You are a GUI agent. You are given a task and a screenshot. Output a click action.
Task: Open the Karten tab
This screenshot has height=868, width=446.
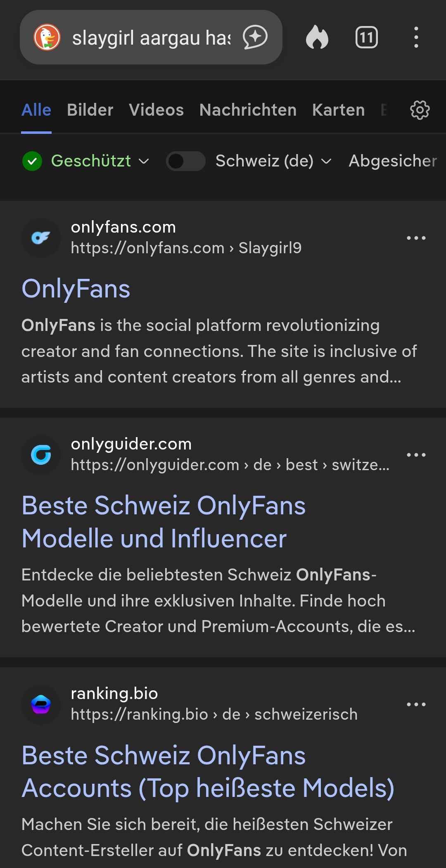click(338, 110)
